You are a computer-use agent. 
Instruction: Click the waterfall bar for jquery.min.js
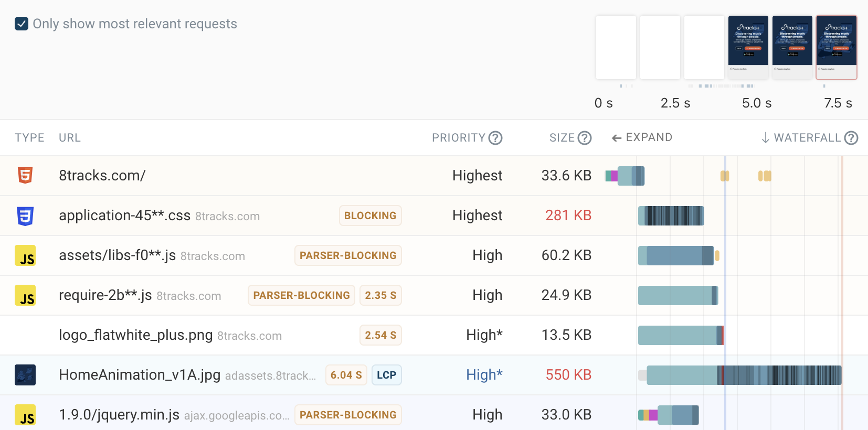[x=669, y=415]
